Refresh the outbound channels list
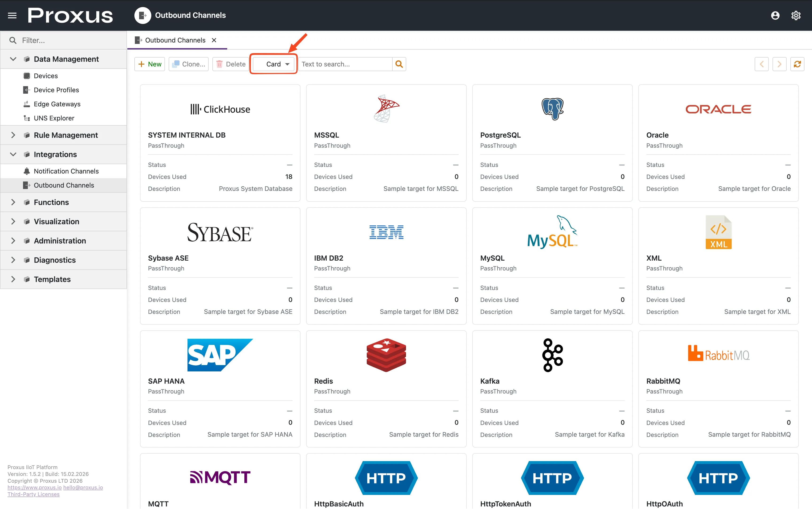Viewport: 812px width, 509px height. (797, 64)
